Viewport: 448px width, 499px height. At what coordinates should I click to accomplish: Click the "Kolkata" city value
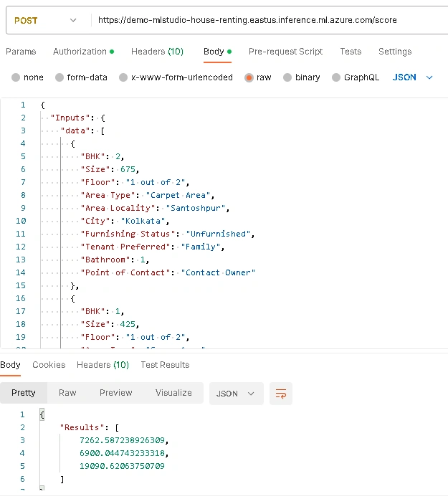pyautogui.click(x=143, y=221)
